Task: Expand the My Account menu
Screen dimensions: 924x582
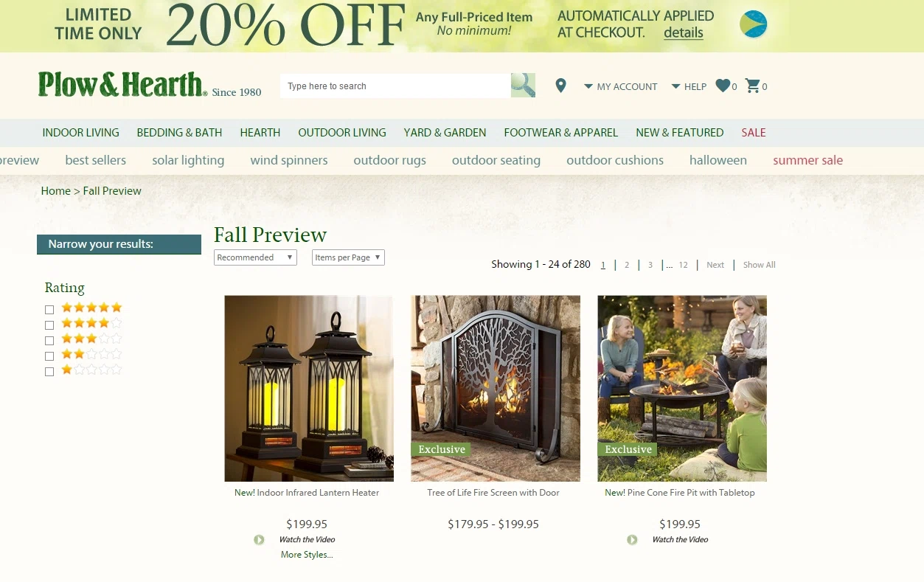Action: point(620,86)
